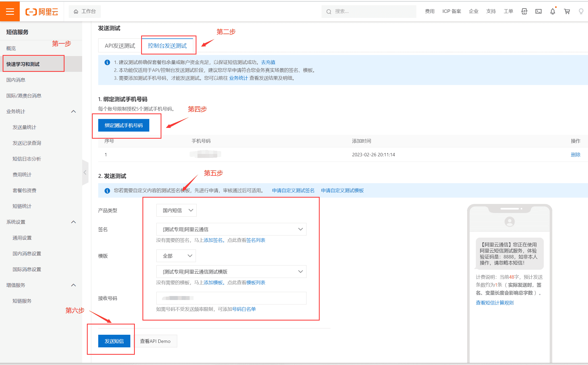588x365 pixels.
Task: Focus the 搜索 search box
Action: (x=369, y=12)
